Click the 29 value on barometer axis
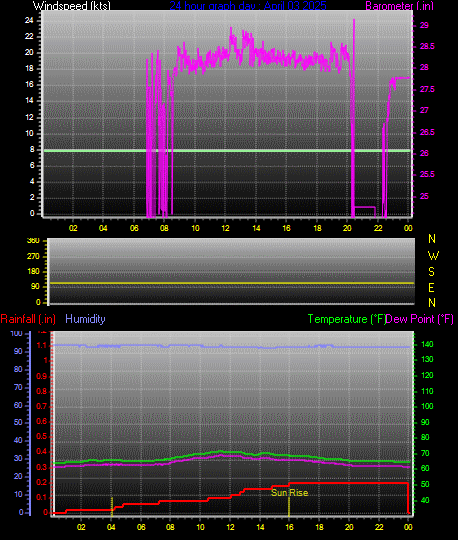 424,25
